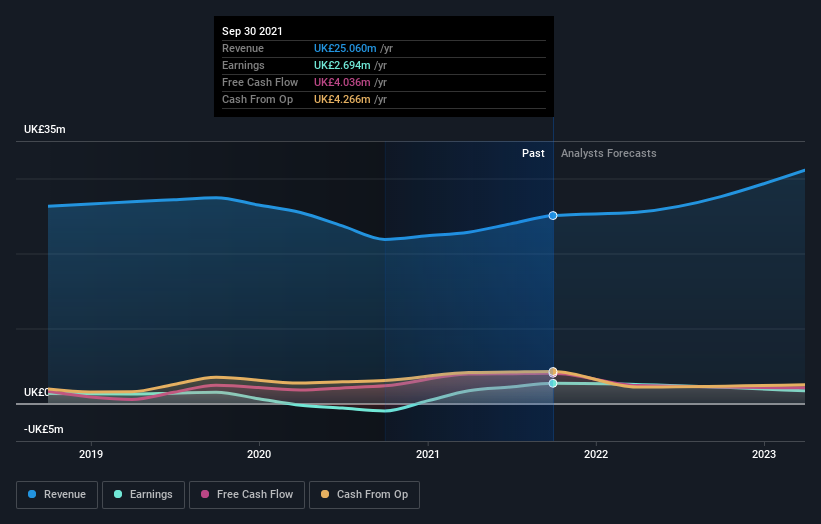
Task: Click the orange Cash From Op data point
Action: click(553, 372)
